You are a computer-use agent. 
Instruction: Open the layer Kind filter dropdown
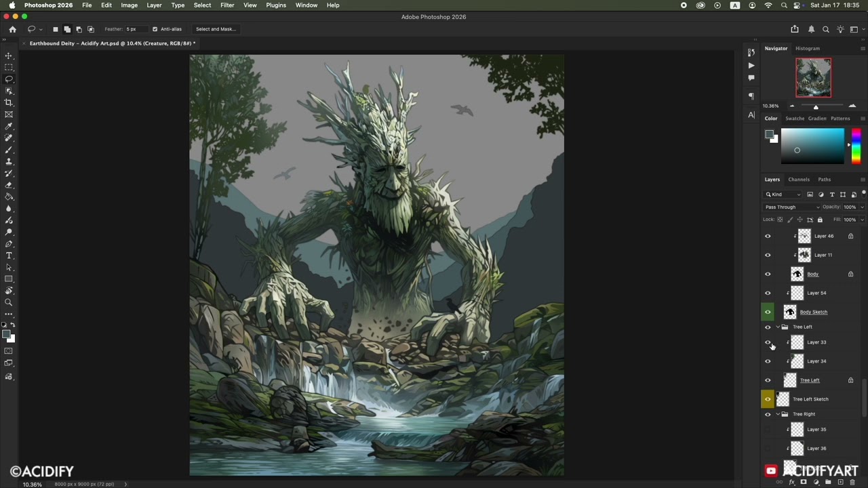[783, 195]
